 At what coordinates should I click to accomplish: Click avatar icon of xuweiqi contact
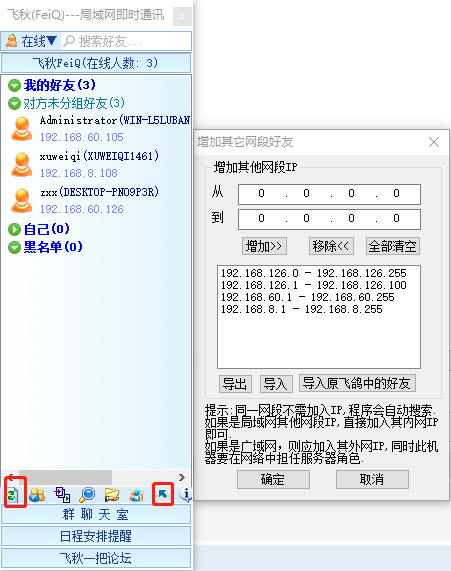[21, 165]
